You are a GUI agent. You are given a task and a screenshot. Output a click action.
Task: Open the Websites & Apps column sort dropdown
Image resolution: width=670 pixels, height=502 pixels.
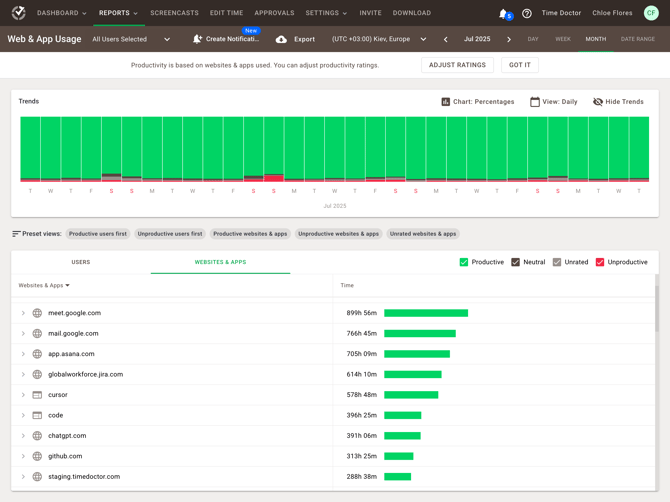coord(44,285)
